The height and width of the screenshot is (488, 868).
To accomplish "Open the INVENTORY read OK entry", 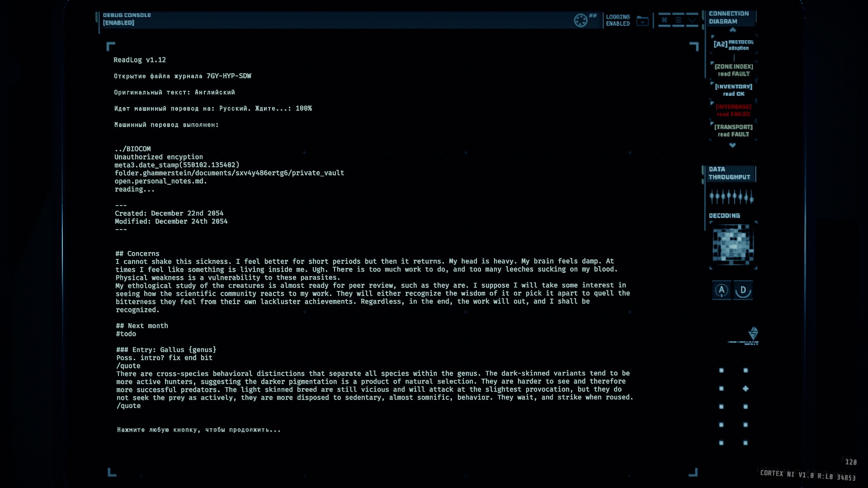I will (734, 90).
